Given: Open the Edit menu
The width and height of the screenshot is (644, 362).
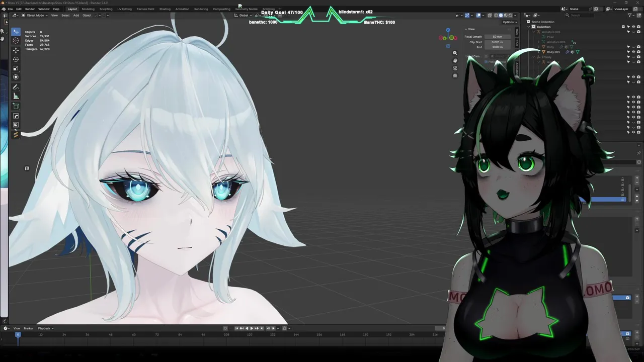Looking at the screenshot, I should click(19, 9).
